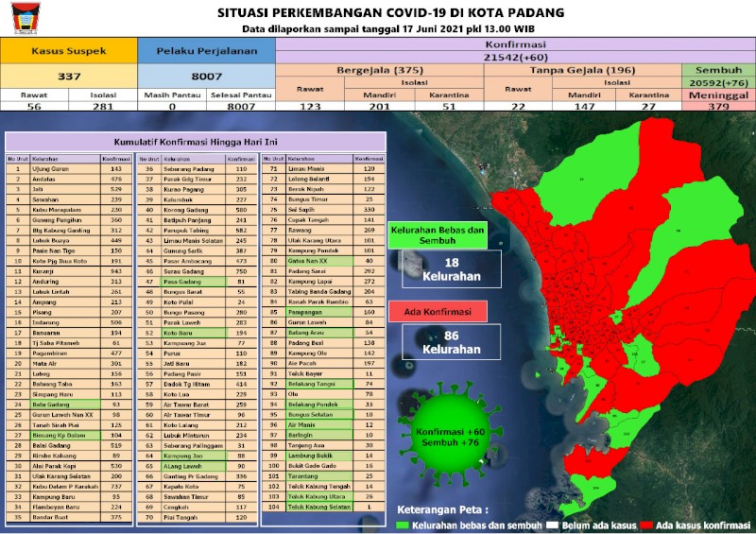
Task: Select the Surau Gadang row
Action: click(x=198, y=271)
